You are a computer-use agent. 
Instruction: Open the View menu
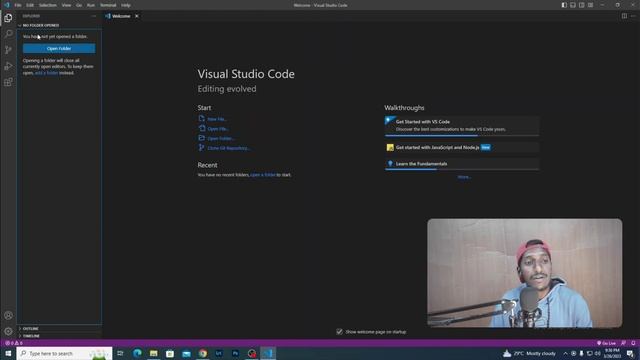coord(67,5)
